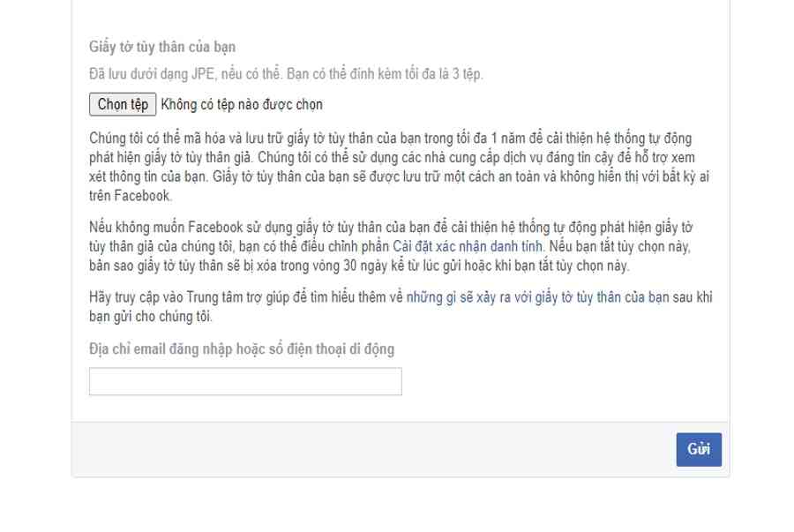This screenshot has height=532, width=794.
Task: Click the words trên Facebook ending the first paragraph
Action: coord(131,196)
